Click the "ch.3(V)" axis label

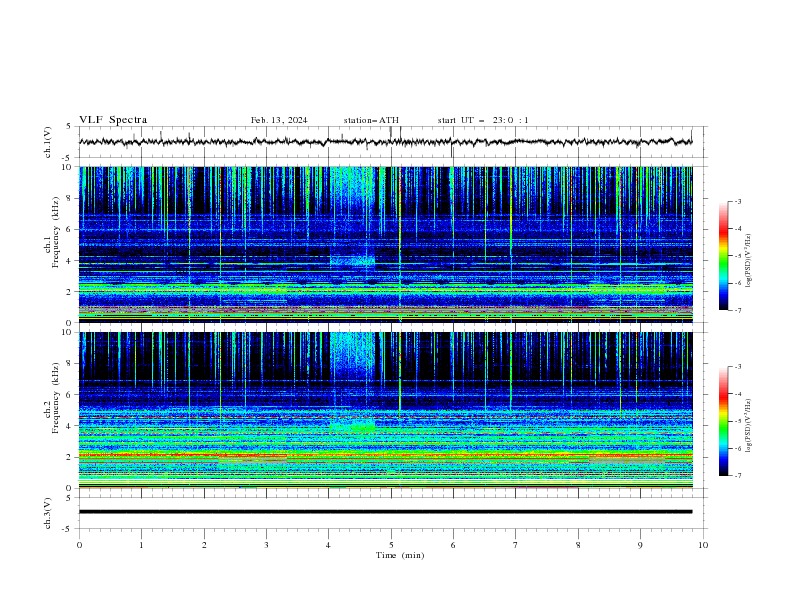pos(48,513)
